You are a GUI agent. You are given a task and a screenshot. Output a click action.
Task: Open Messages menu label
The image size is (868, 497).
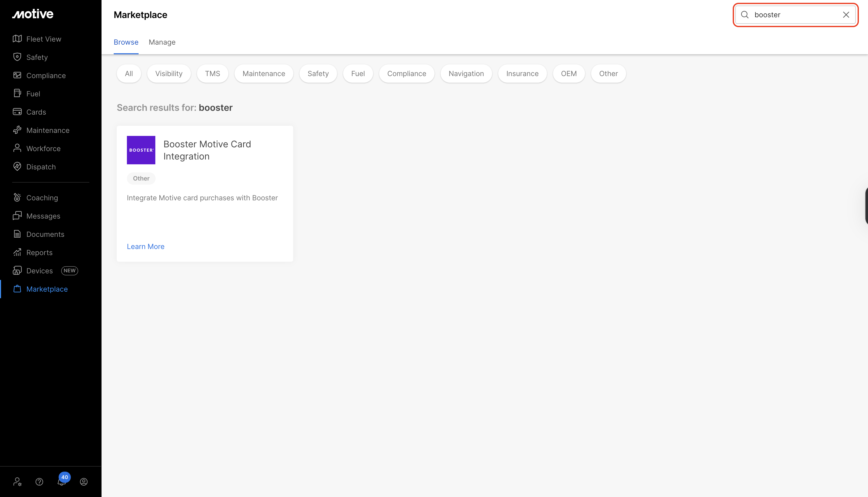43,216
